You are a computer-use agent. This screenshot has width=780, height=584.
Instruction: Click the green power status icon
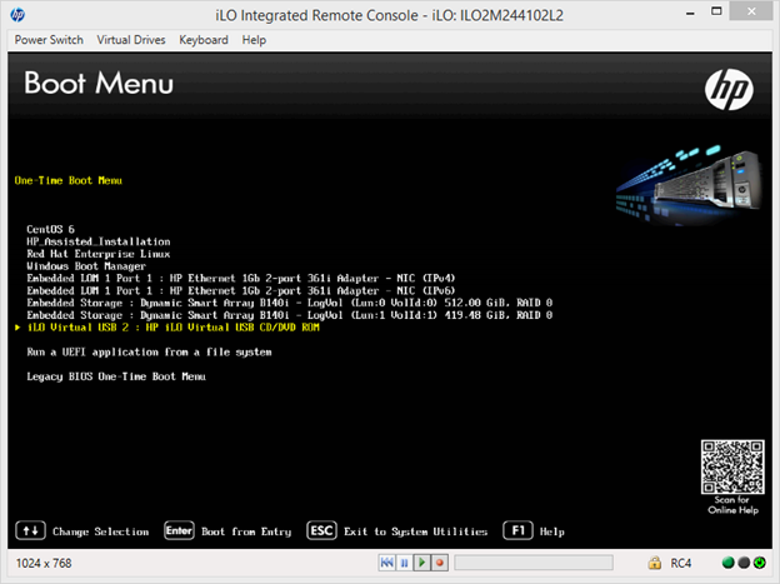coord(760,563)
